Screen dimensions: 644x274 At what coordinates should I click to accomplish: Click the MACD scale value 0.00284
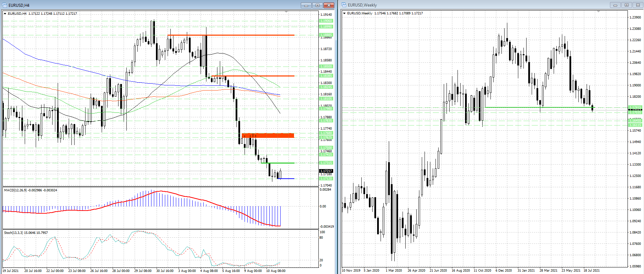point(326,190)
